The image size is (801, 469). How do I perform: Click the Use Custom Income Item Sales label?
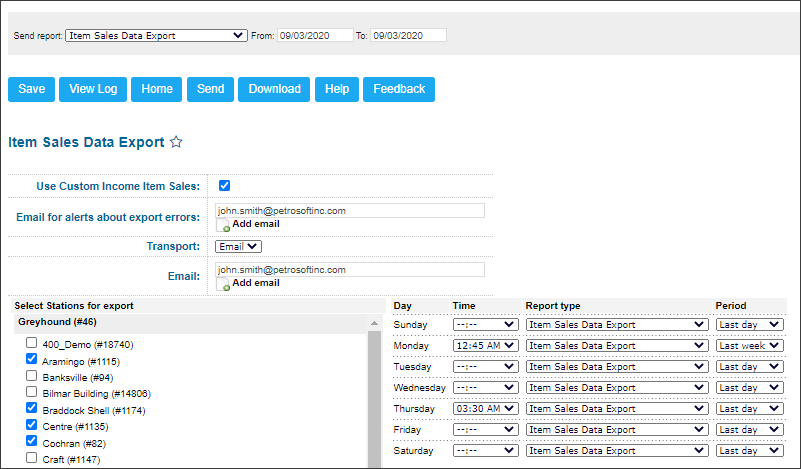[118, 186]
